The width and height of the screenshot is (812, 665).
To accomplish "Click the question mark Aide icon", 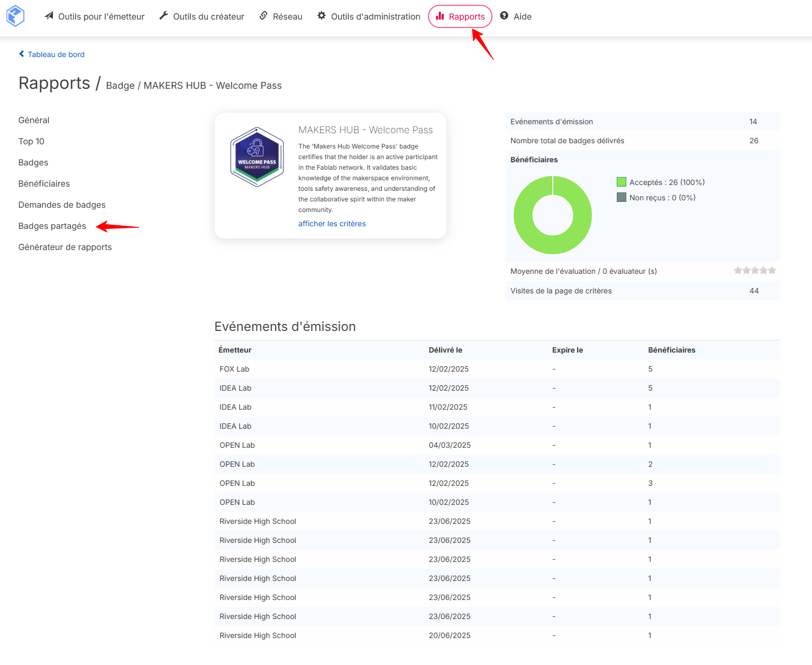I will click(x=504, y=16).
